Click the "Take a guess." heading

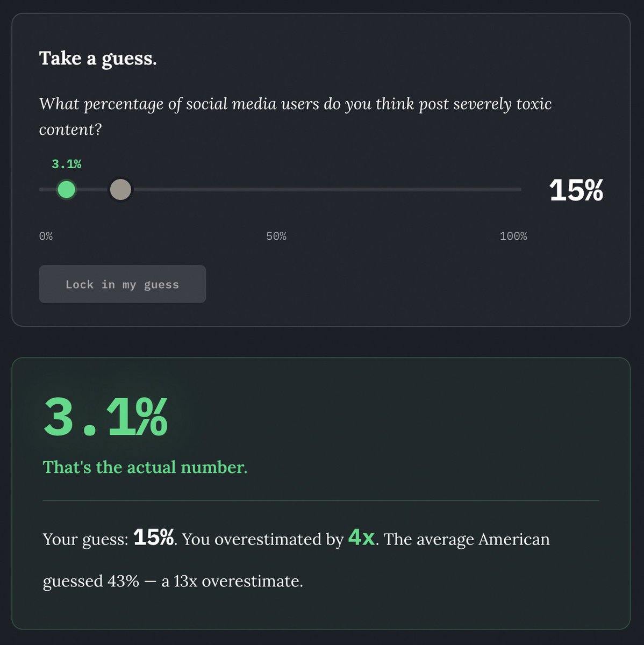coord(98,58)
